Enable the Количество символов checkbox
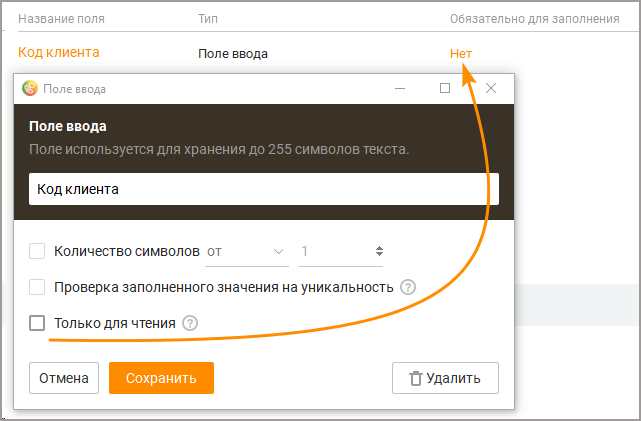641x421 pixels. pyautogui.click(x=37, y=251)
